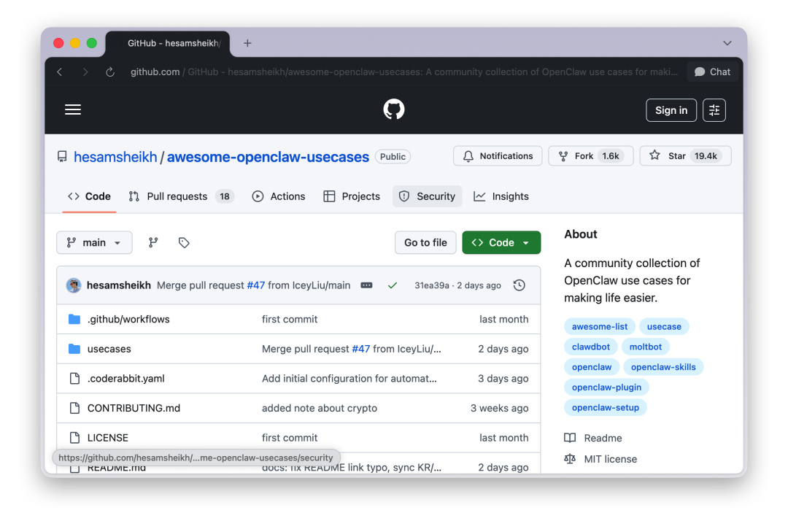The width and height of the screenshot is (788, 532).
Task: Click the Sign in button
Action: coord(671,110)
